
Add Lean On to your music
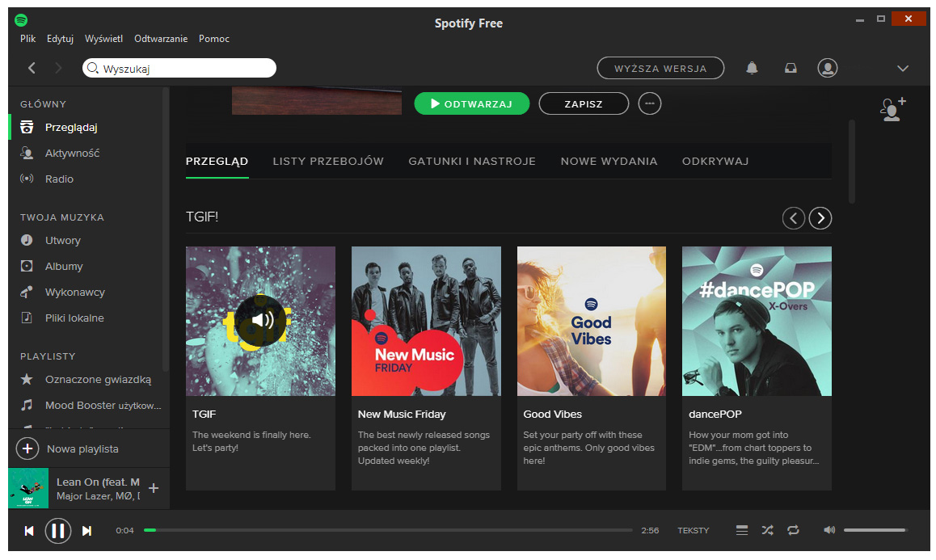coord(154,488)
